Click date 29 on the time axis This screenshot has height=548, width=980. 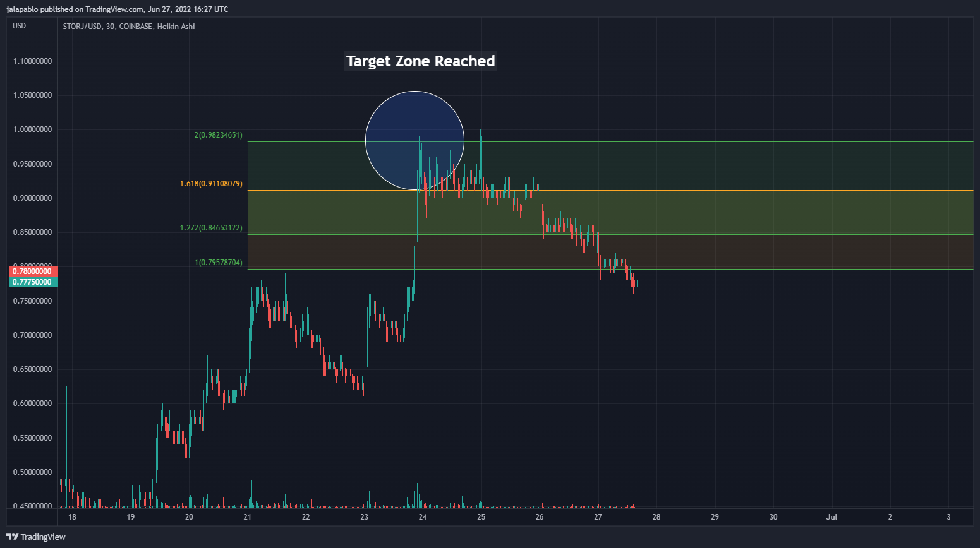715,517
